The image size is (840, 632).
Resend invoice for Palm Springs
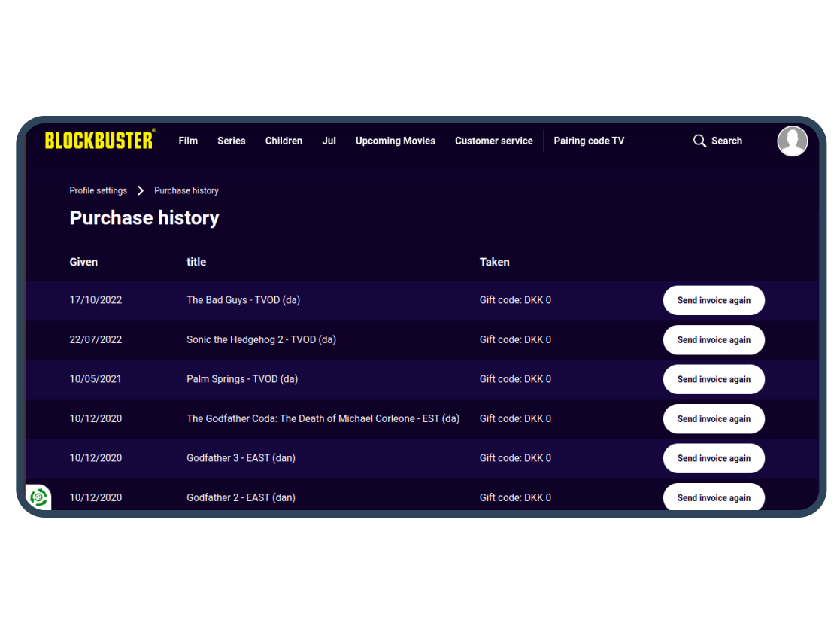714,379
